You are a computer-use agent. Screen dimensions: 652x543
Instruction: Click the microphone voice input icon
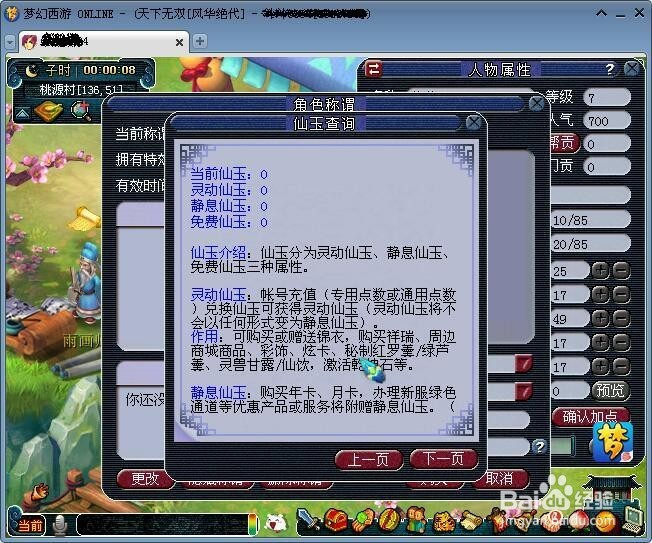[x=61, y=525]
